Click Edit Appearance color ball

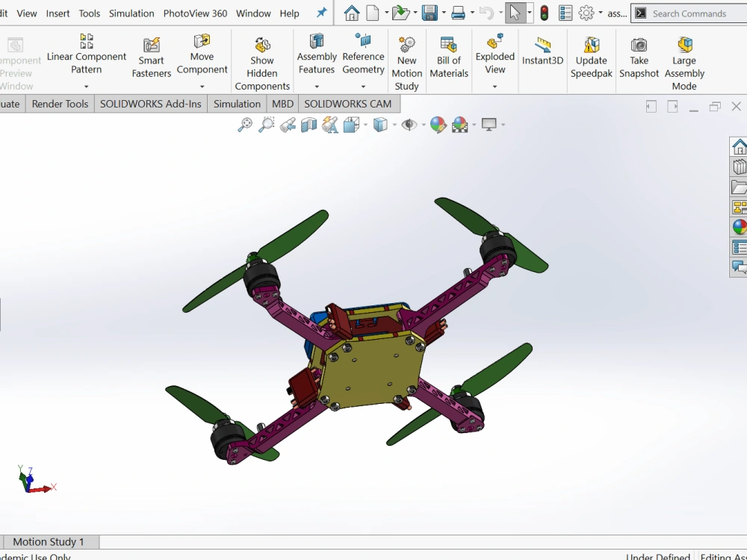pyautogui.click(x=438, y=125)
